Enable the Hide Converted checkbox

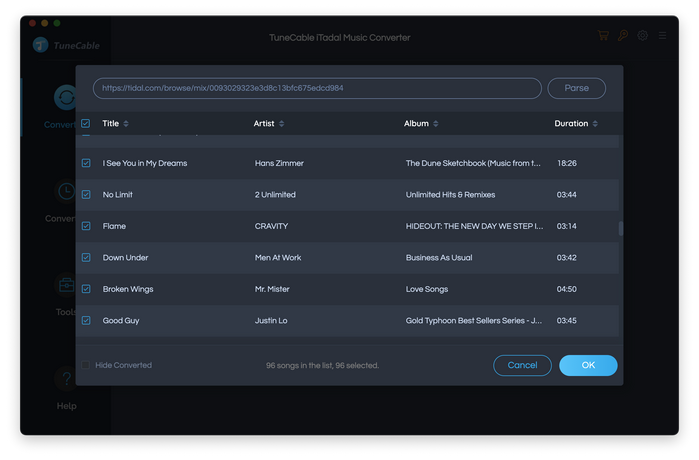(86, 365)
